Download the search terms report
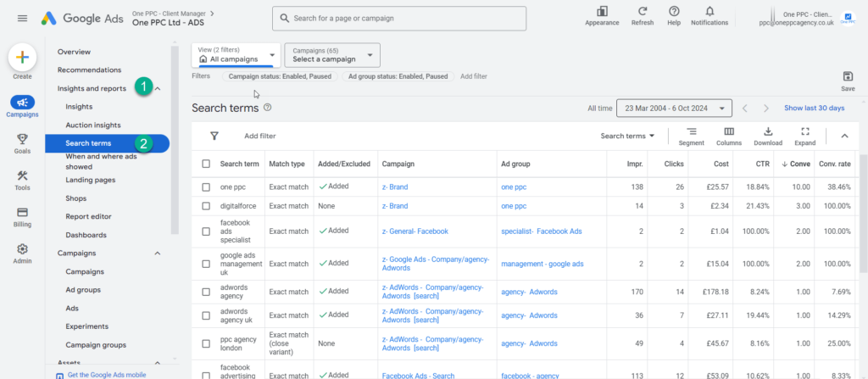 click(x=768, y=136)
